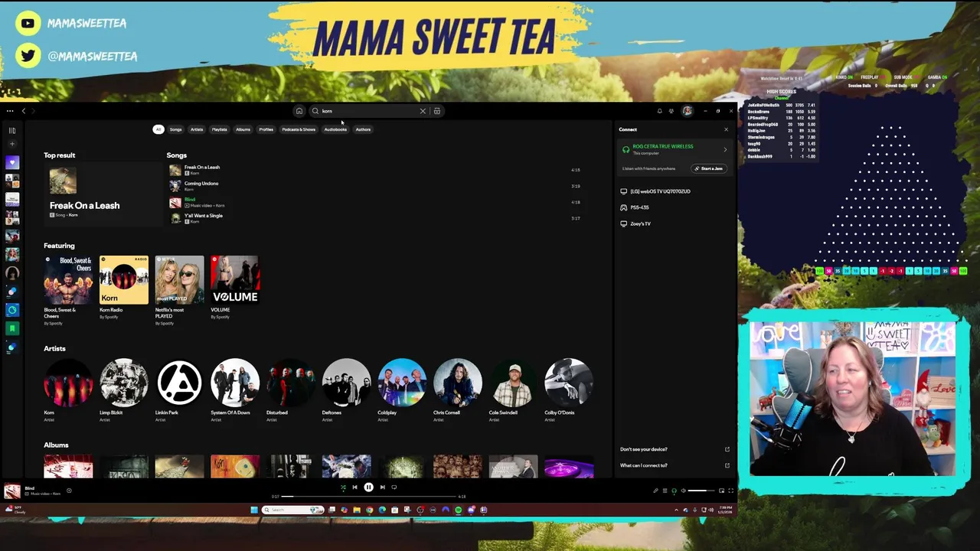Create playlist with the plus icon

[12, 144]
